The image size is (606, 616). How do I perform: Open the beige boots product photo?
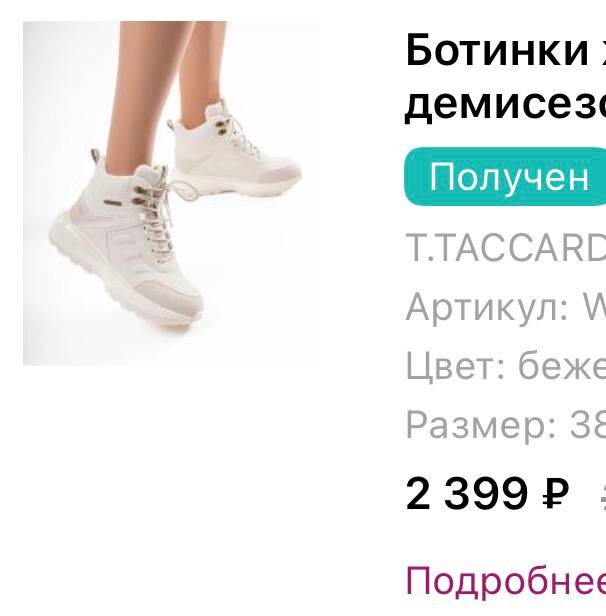click(171, 193)
